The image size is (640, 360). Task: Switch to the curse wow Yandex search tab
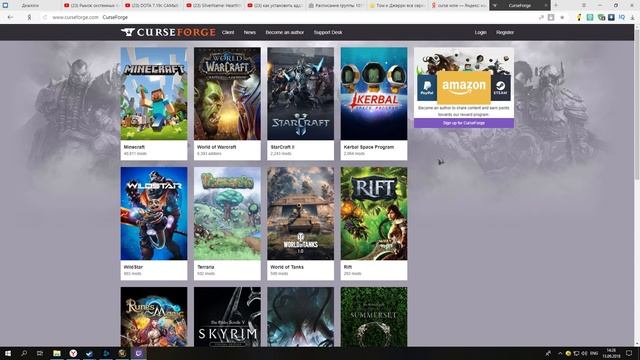[x=458, y=6]
